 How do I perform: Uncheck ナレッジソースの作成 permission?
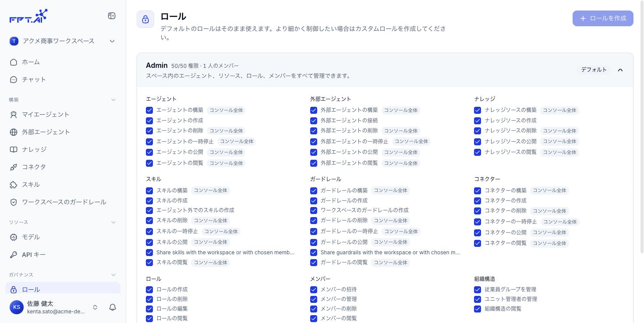[478, 121]
